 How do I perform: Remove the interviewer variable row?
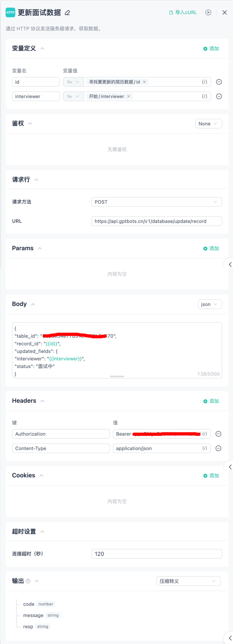point(219,96)
